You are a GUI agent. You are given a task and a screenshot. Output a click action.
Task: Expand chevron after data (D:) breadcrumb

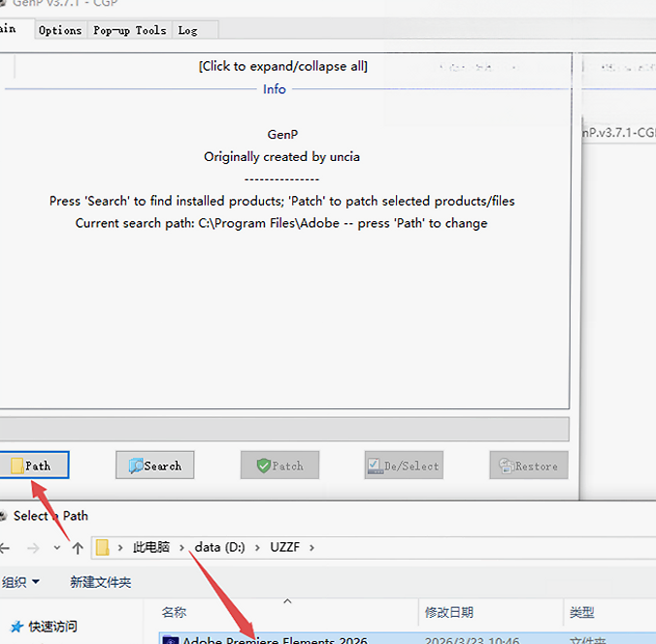(x=257, y=547)
